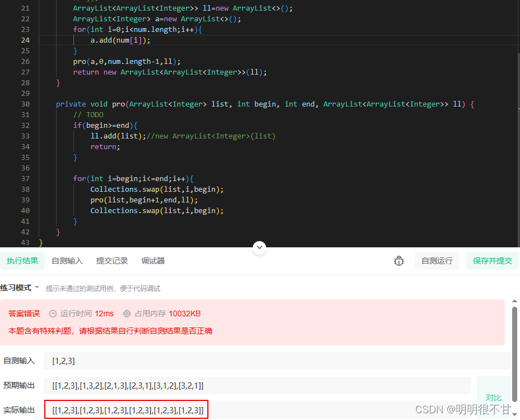Image resolution: width=520 pixels, height=420 pixels.
Task: Select the 预期输出 expected output text
Action: tap(128, 385)
